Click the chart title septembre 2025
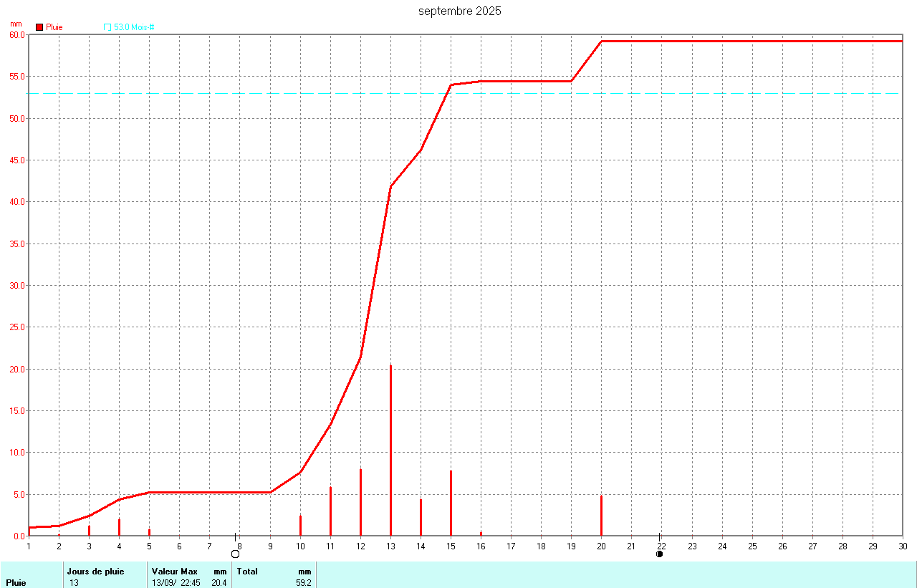This screenshot has width=917, height=588. (459, 11)
